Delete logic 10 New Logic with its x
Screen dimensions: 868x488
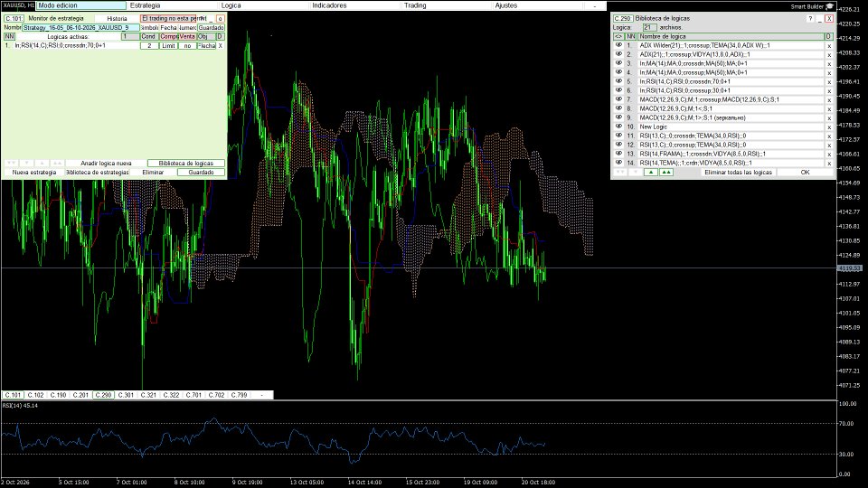tap(829, 127)
